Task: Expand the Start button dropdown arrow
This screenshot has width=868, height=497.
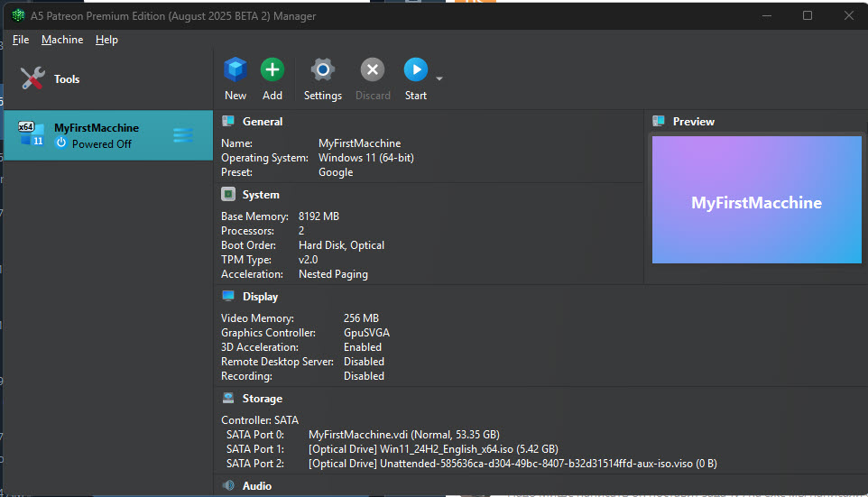Action: (439, 79)
